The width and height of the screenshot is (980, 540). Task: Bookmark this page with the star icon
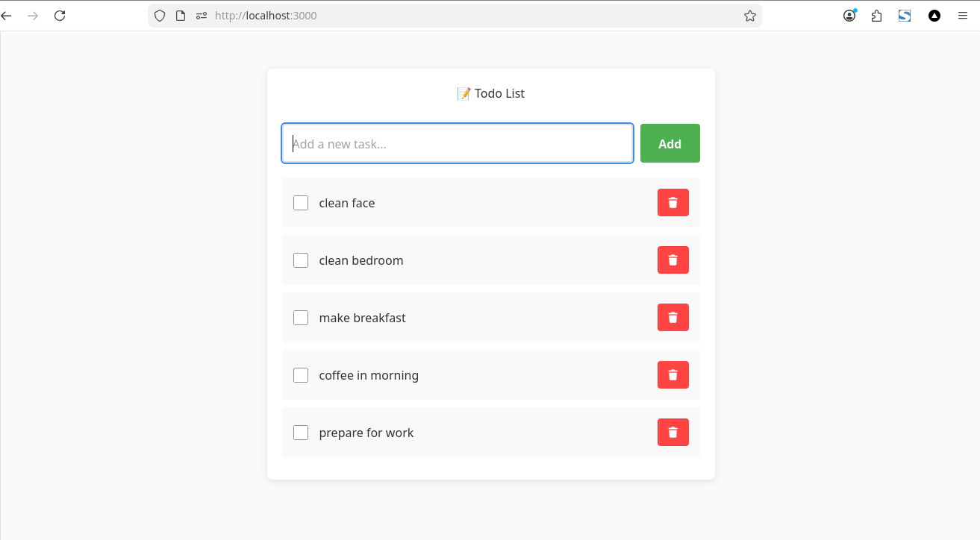pyautogui.click(x=749, y=15)
